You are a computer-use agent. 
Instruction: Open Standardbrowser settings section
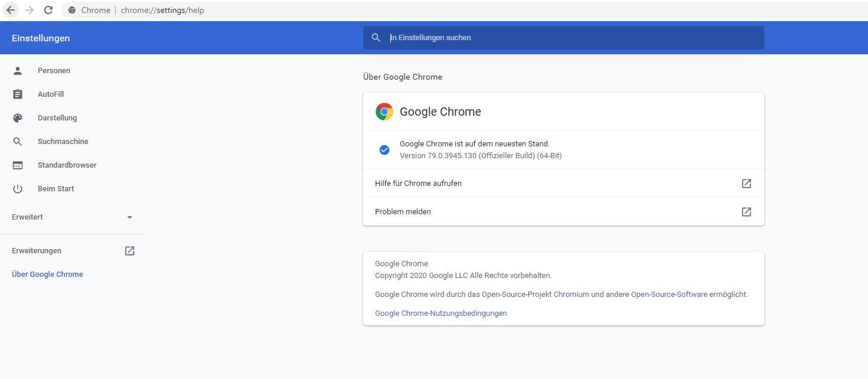pyautogui.click(x=67, y=165)
